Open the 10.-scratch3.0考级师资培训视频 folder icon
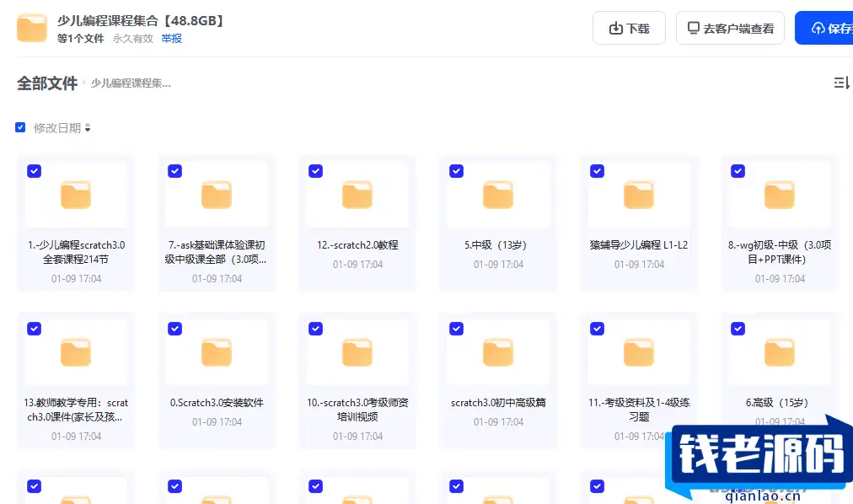This screenshot has height=504, width=853. coord(357,353)
